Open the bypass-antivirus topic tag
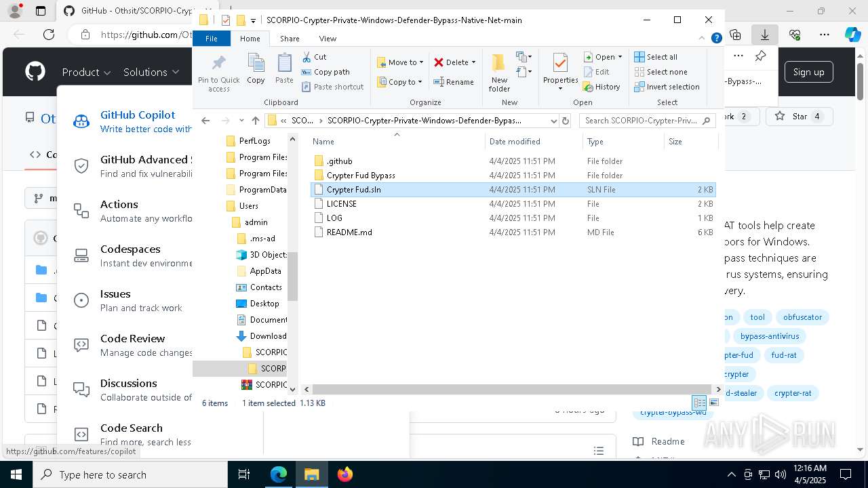 (770, 336)
